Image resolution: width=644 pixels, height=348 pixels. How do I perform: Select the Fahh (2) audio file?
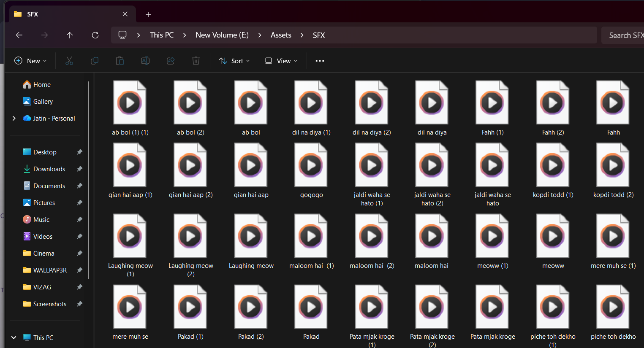click(553, 108)
